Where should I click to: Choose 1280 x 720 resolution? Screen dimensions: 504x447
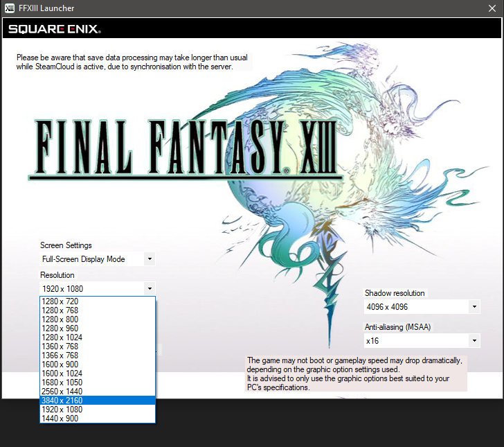point(98,301)
